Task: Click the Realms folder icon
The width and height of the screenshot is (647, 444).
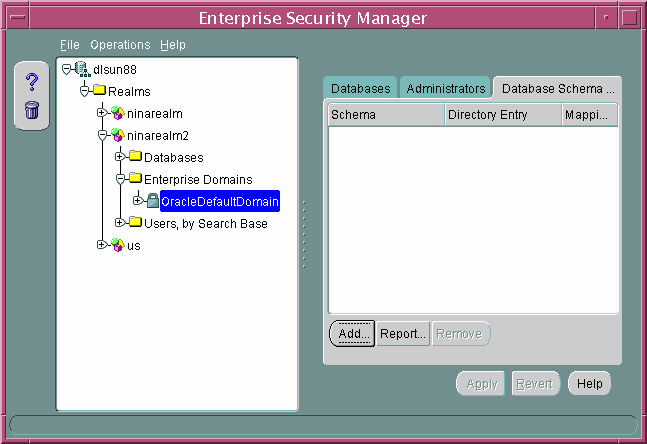Action: point(100,91)
